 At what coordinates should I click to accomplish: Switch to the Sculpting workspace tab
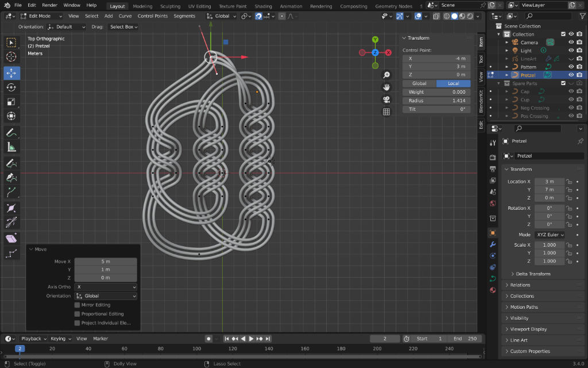(170, 6)
